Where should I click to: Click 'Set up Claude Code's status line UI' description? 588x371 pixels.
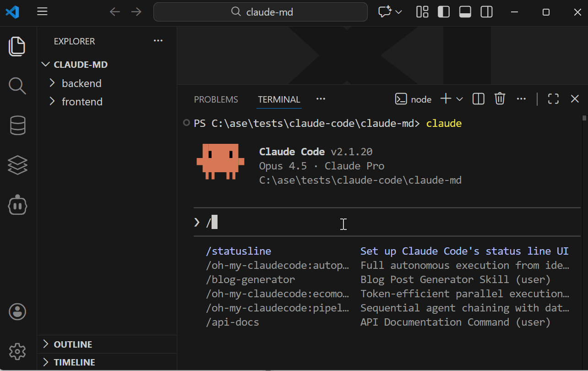tap(464, 251)
